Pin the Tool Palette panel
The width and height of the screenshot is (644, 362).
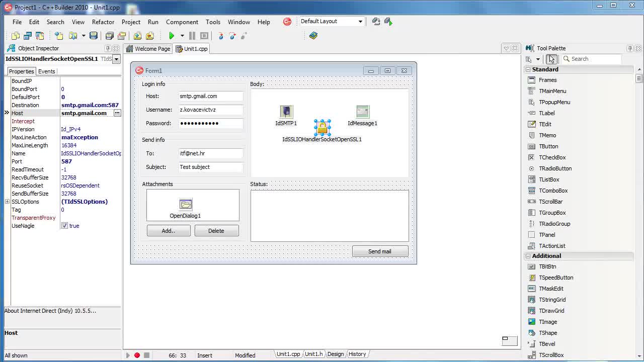click(x=630, y=48)
